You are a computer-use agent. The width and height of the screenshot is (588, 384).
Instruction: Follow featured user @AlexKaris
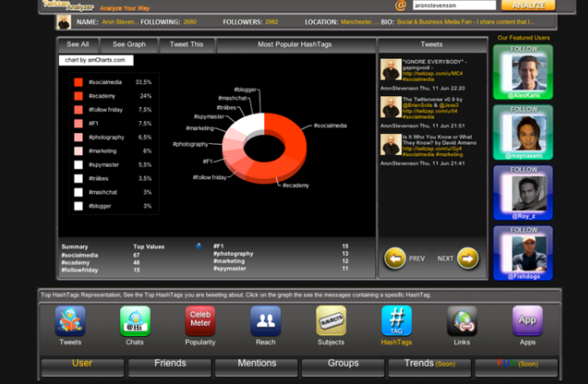coord(522,72)
